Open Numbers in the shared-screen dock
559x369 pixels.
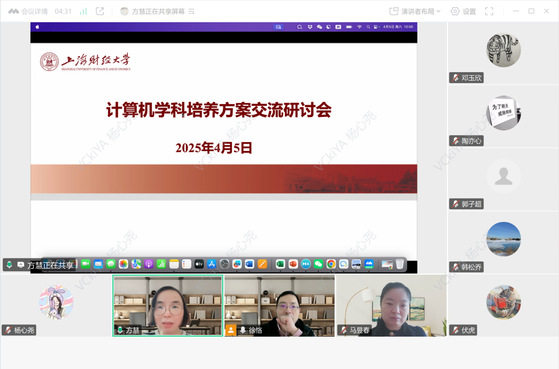point(161,264)
